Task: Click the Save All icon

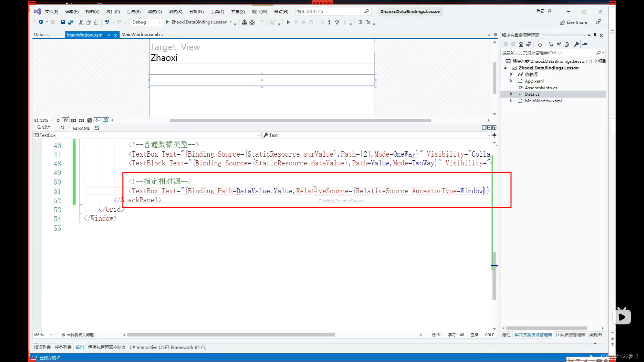Action: [x=70, y=22]
